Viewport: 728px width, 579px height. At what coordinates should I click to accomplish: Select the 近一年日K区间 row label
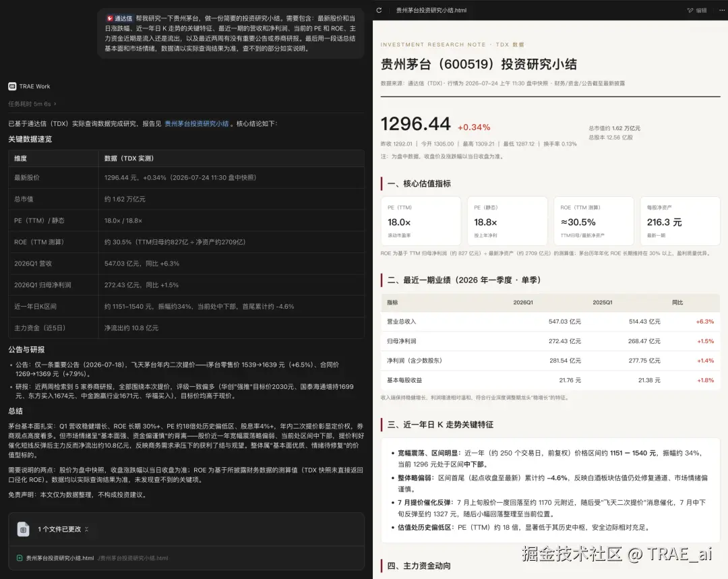point(35,307)
